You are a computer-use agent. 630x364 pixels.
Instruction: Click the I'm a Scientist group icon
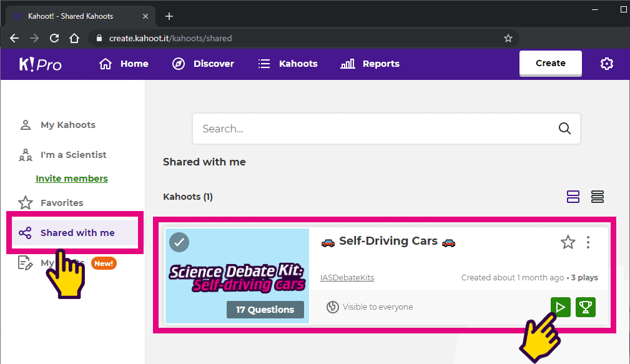click(26, 155)
